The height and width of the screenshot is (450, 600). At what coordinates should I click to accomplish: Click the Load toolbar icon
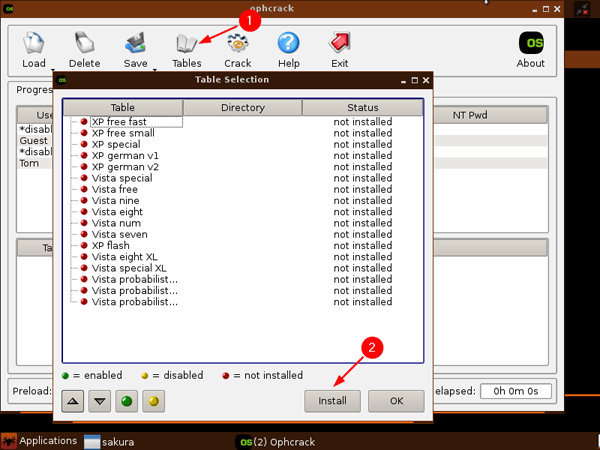pyautogui.click(x=34, y=44)
